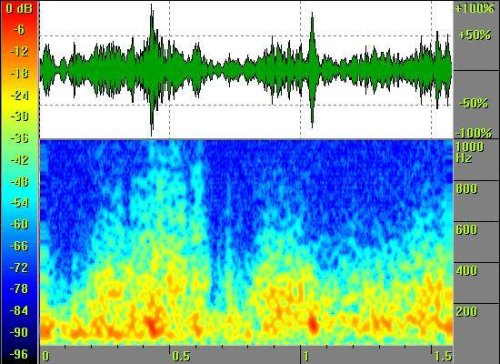Click the 1.5 second timeline marker

coord(443,356)
